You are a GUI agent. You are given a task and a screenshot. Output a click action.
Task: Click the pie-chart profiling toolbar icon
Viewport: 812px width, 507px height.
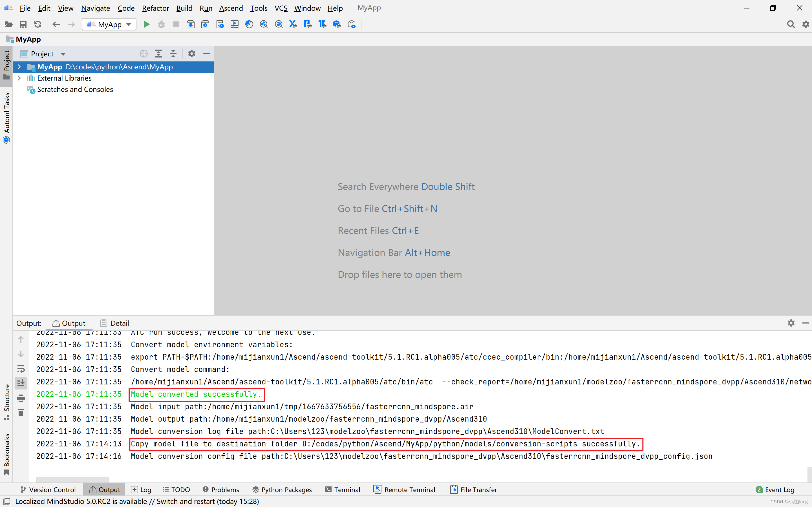[249, 25]
